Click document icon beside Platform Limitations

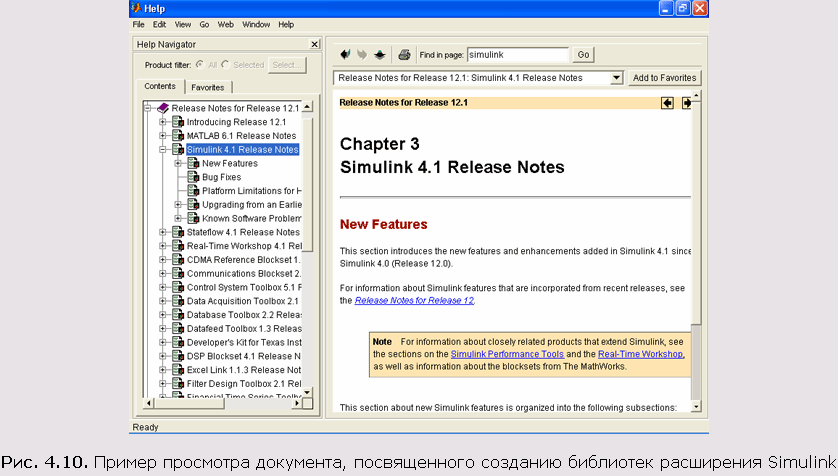[x=193, y=191]
